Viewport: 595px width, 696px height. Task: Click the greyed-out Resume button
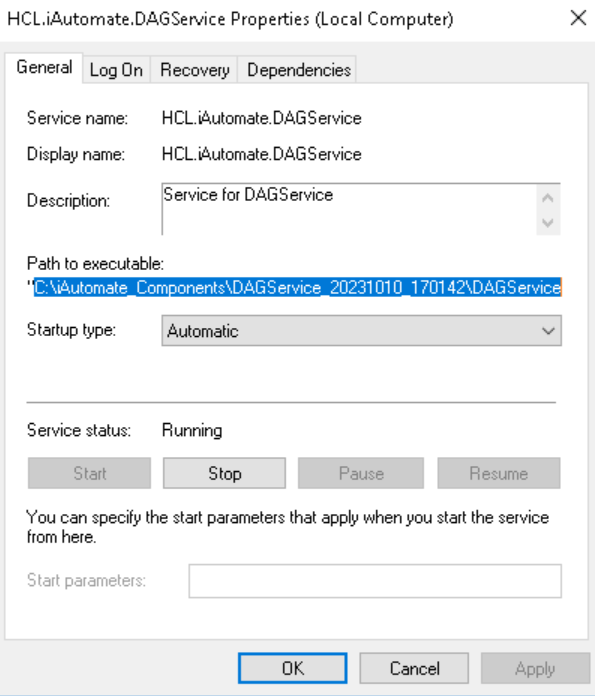(499, 473)
